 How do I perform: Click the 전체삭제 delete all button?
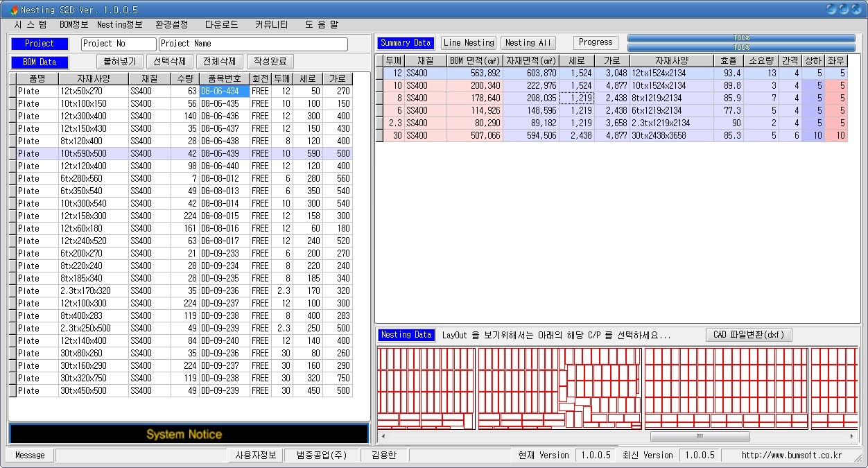point(220,62)
